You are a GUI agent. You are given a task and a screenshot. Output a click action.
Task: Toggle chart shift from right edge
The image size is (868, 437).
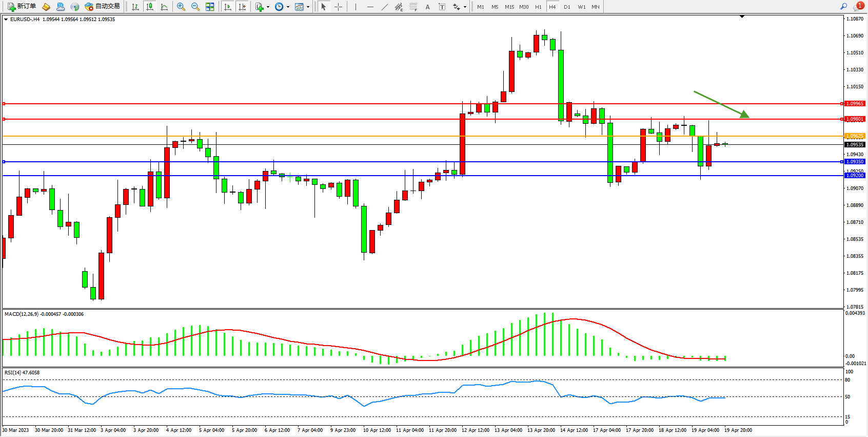[x=242, y=7]
